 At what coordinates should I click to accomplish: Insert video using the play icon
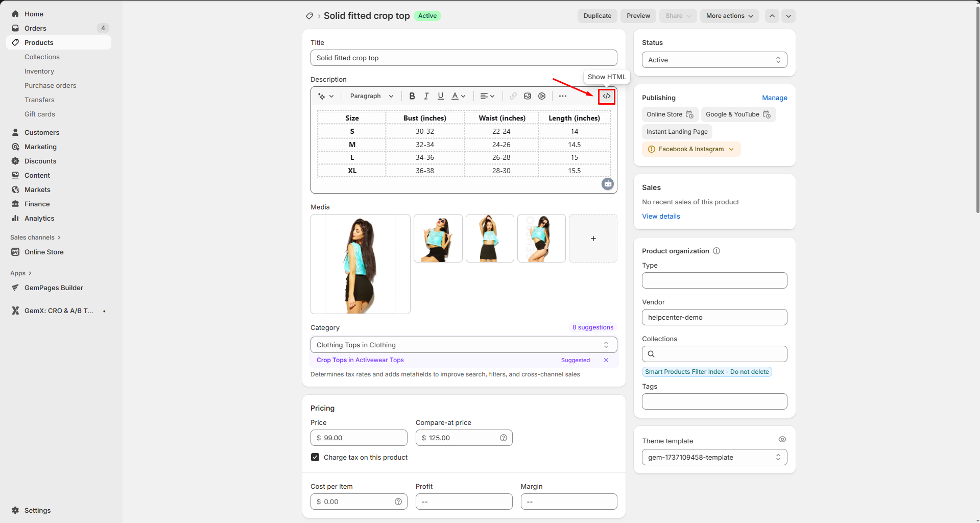pos(542,96)
